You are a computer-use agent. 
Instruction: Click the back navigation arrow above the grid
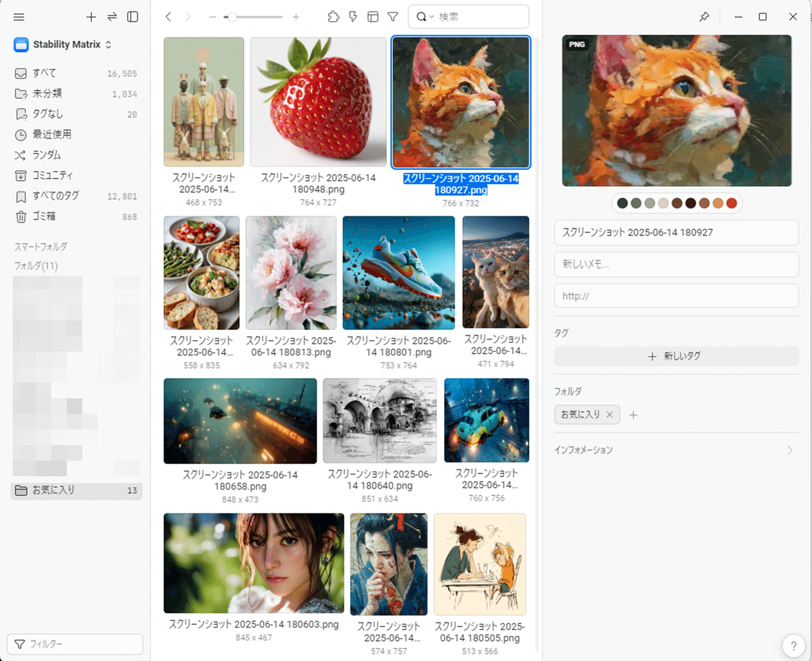tap(168, 16)
